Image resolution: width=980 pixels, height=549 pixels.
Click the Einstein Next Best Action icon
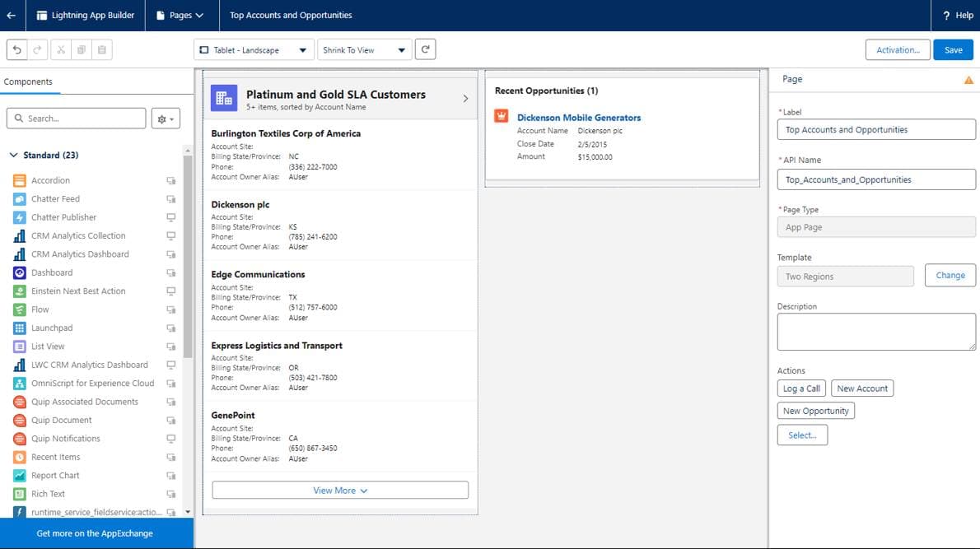[21, 291]
